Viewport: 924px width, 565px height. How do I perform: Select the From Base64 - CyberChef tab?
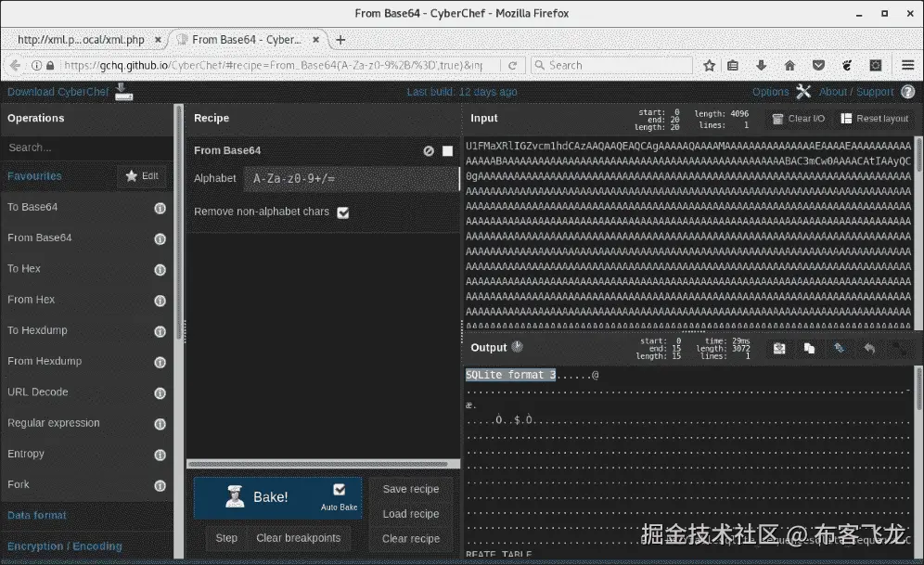pos(247,40)
